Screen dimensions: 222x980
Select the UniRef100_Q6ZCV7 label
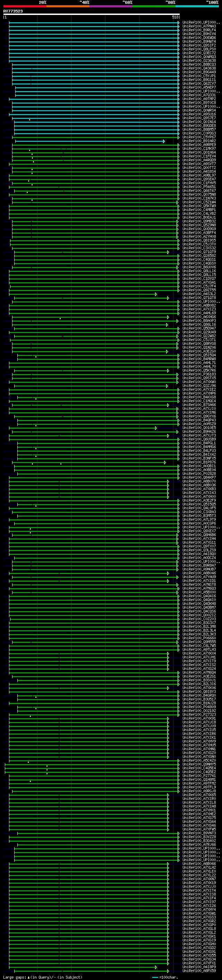(x=199, y=84)
